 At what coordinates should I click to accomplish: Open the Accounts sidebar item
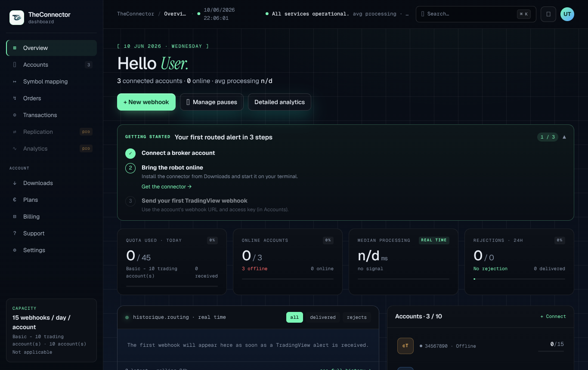(x=51, y=65)
